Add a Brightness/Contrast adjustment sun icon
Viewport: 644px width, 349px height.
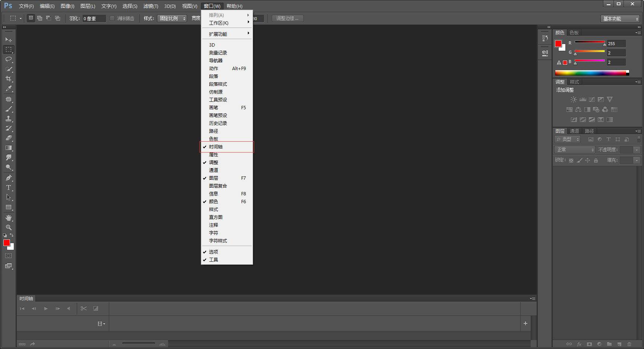[574, 100]
